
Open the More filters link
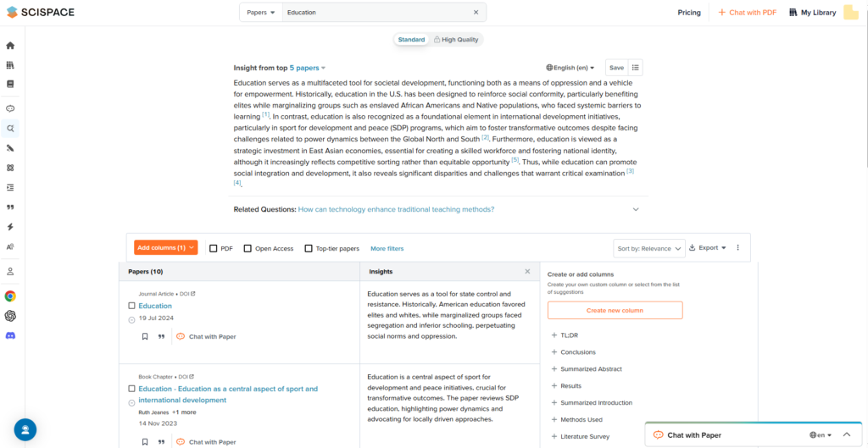coord(387,248)
